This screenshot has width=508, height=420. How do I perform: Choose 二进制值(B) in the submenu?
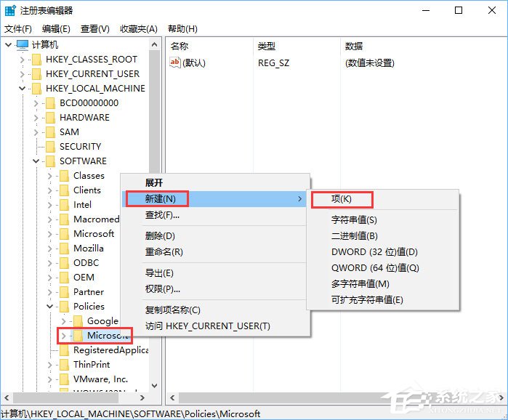[382, 236]
